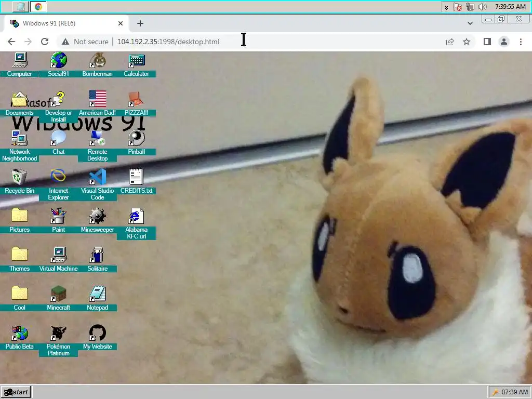532x399 pixels.
Task: Select the Develop or Install icon
Action: pos(58,107)
